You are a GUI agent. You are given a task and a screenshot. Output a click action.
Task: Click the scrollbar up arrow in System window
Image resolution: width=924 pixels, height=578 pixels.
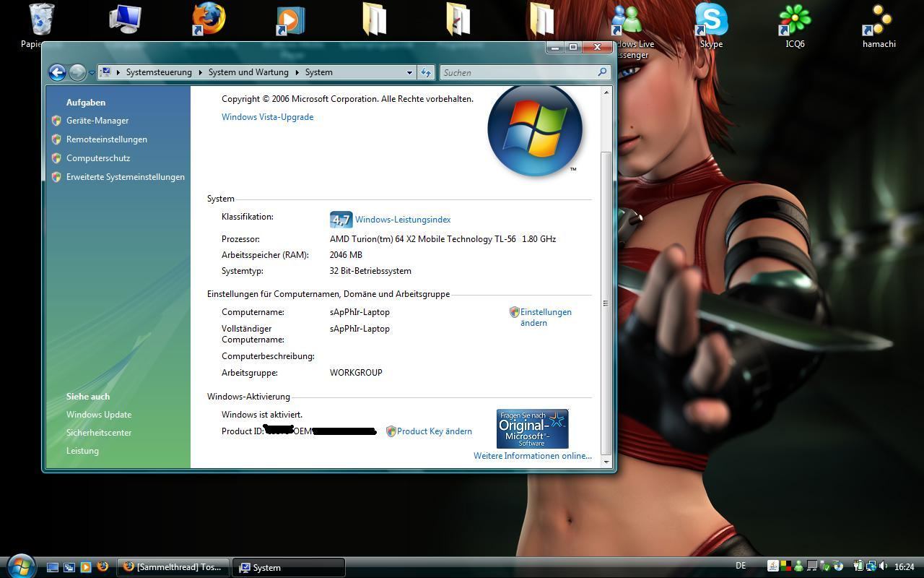[x=606, y=92]
